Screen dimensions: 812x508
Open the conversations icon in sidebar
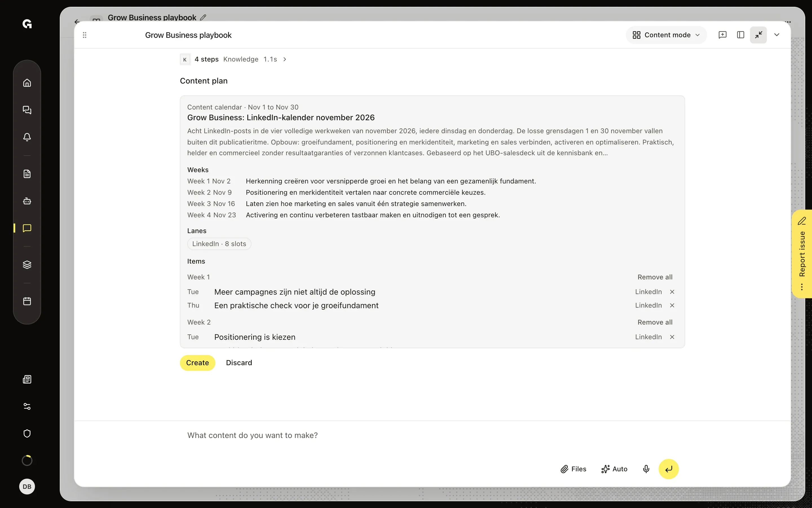(27, 110)
